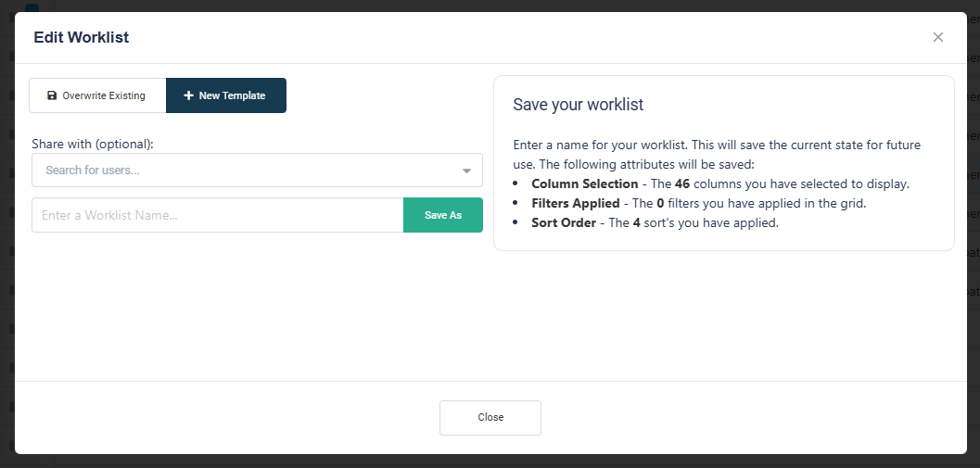Click the floppy disk save icon

click(52, 95)
